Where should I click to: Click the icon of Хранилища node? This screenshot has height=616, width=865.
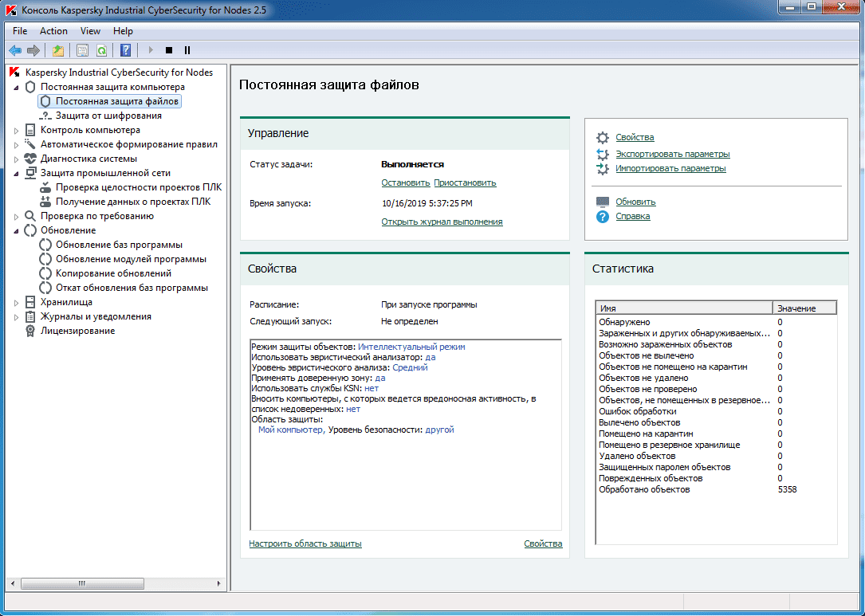30,302
